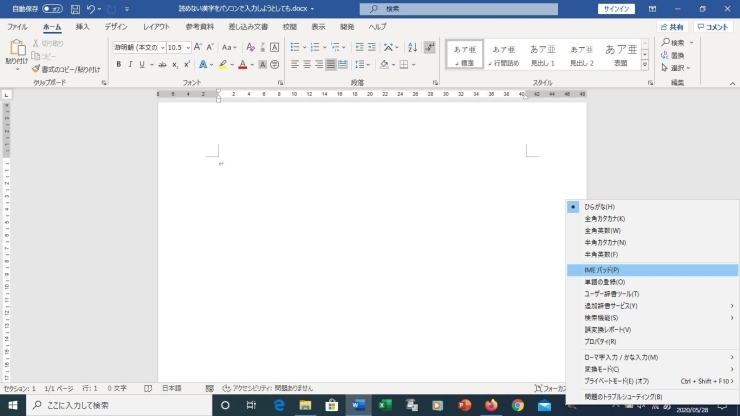This screenshot has width=740, height=416.
Task: Open the 挿入 ribbon tab
Action: [x=82, y=27]
